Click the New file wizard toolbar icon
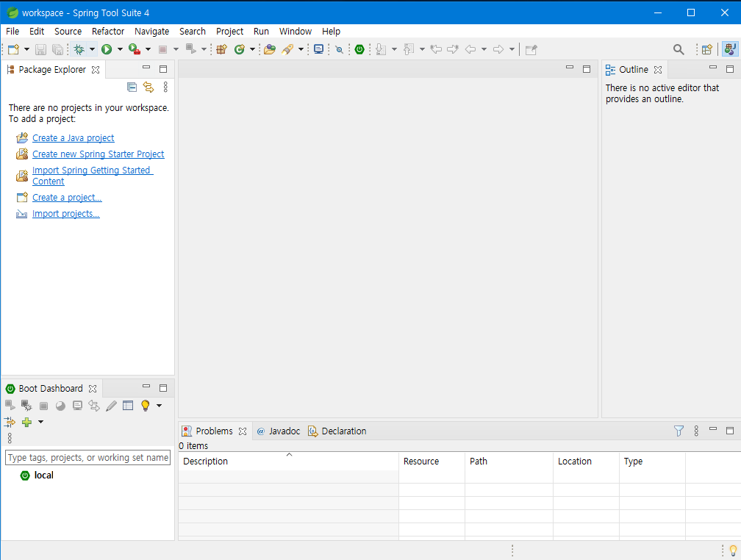741x560 pixels. 14,49
